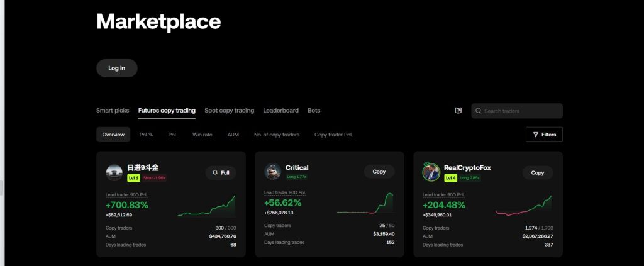Click the magnifier icon in search box

479,111
